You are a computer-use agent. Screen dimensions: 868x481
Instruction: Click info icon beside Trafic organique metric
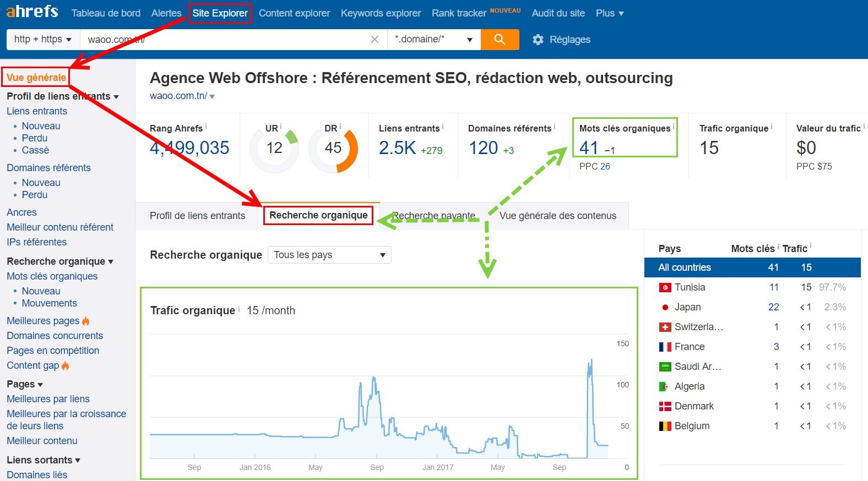[772, 127]
